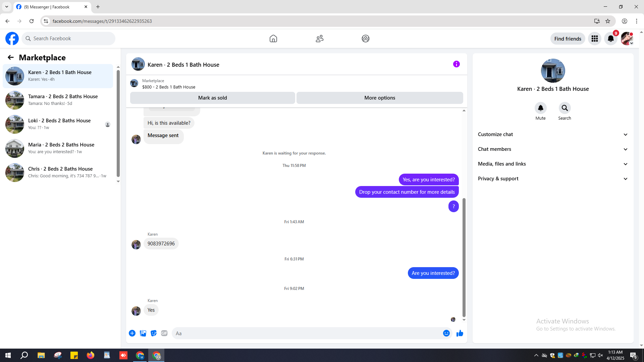644x362 pixels.
Task: Bookmark this page with the star icon
Action: [x=608, y=21]
